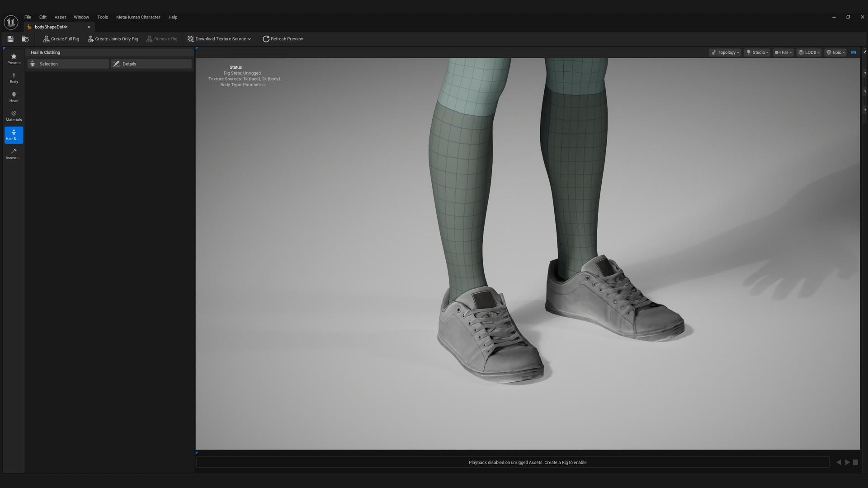Open the Presets panel in sidebar
The height and width of the screenshot is (488, 868).
coord(14,59)
